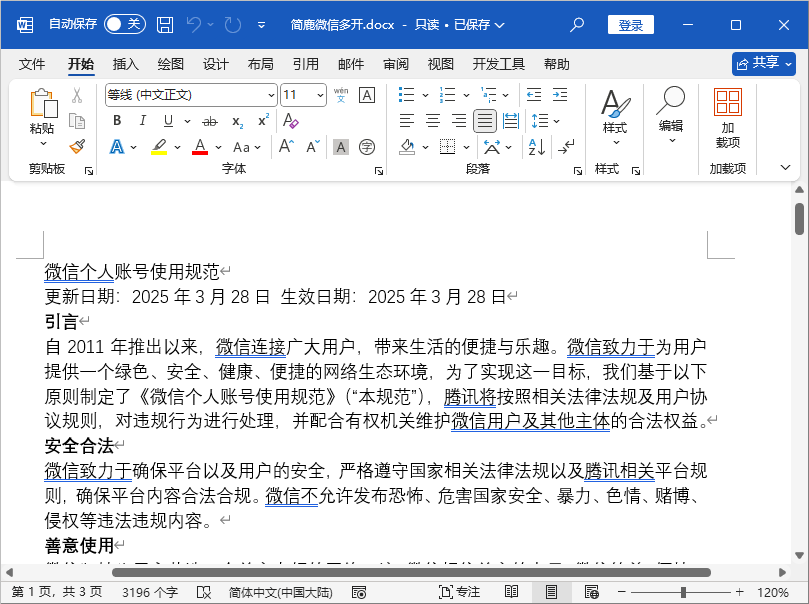
Task: Click the 共享 (Share) button
Action: tap(762, 63)
